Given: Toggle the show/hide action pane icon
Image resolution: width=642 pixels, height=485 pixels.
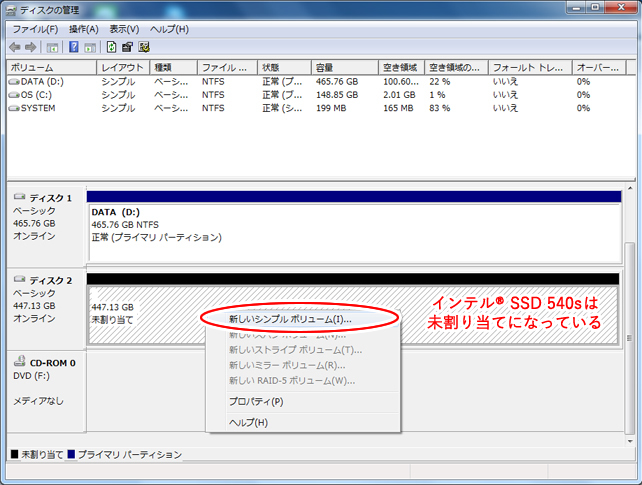Looking at the screenshot, I should [90, 47].
